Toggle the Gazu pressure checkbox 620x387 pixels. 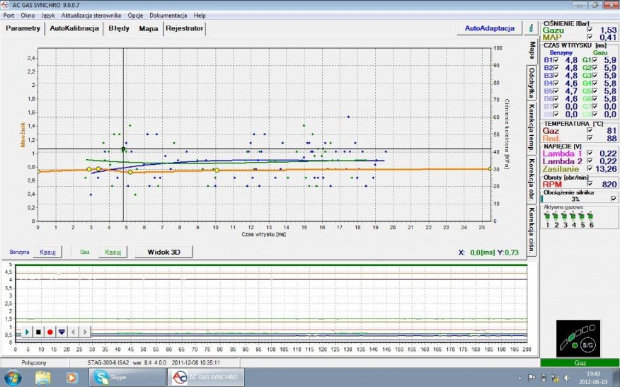(x=590, y=30)
